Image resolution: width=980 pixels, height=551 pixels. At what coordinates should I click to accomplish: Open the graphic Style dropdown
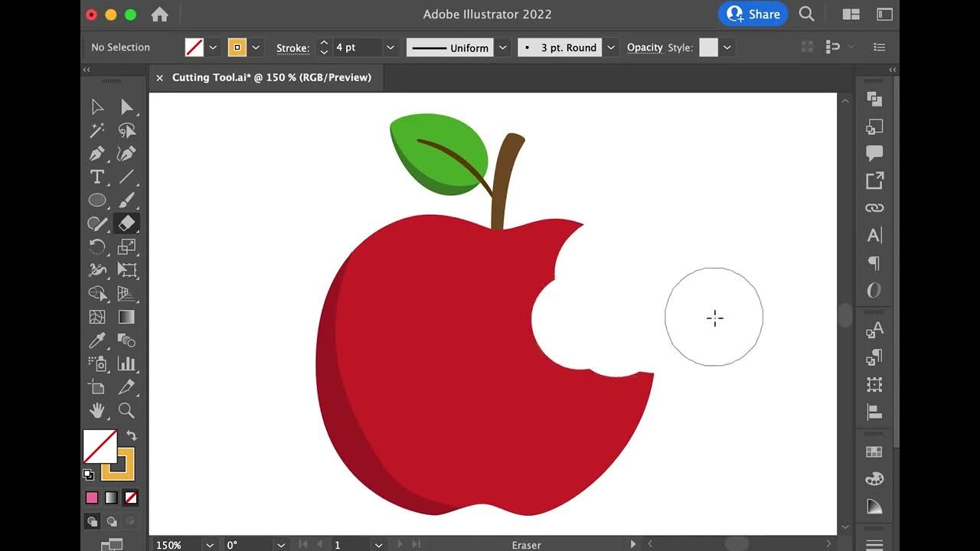727,47
